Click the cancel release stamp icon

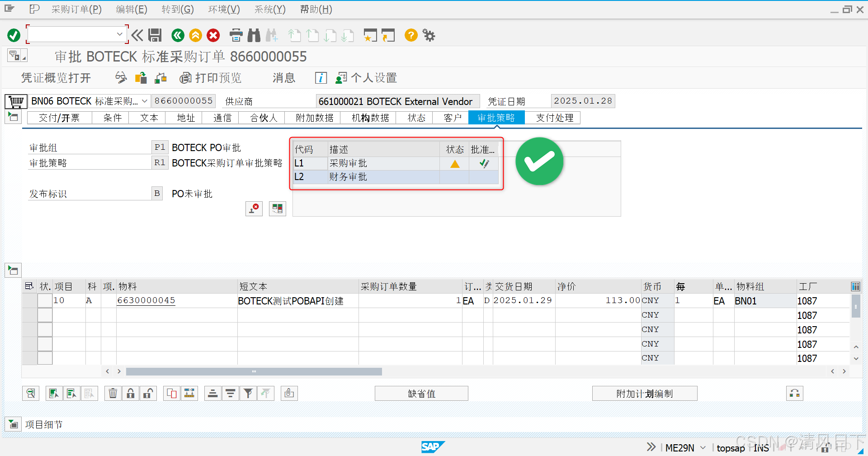(254, 209)
